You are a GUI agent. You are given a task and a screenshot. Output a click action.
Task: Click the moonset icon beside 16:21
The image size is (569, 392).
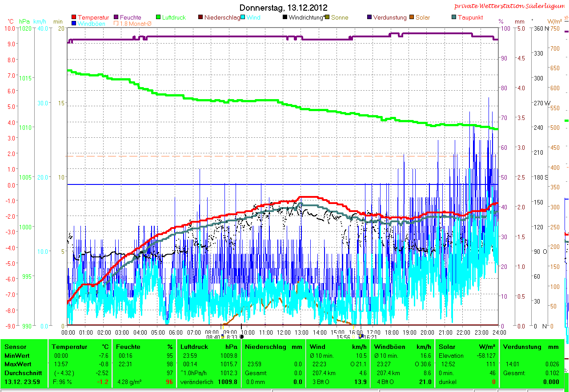click(x=361, y=337)
